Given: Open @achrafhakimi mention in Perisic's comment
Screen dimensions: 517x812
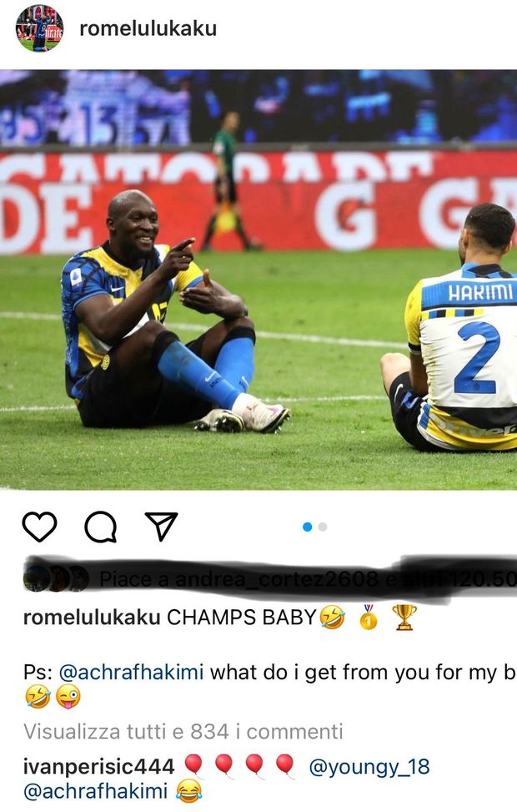Looking at the screenshot, I should (96, 791).
